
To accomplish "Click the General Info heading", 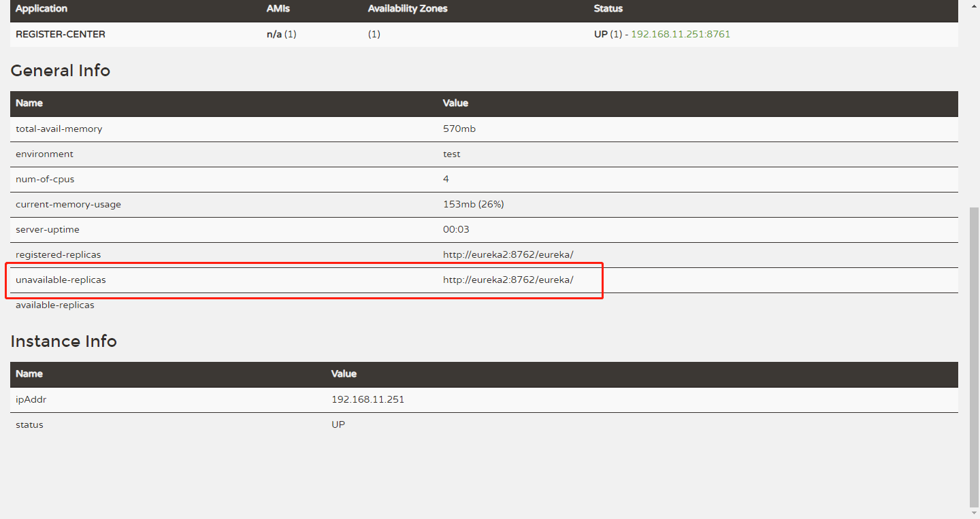I will (61, 71).
